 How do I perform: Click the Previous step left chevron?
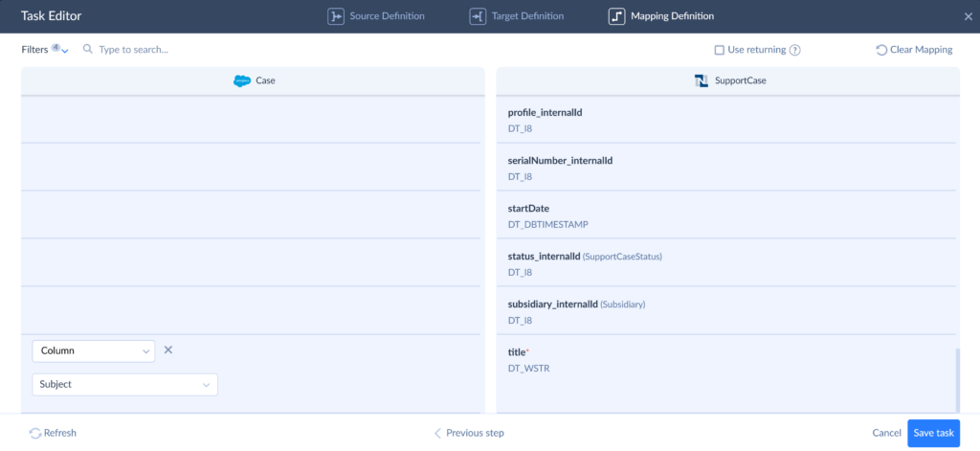[x=437, y=433]
